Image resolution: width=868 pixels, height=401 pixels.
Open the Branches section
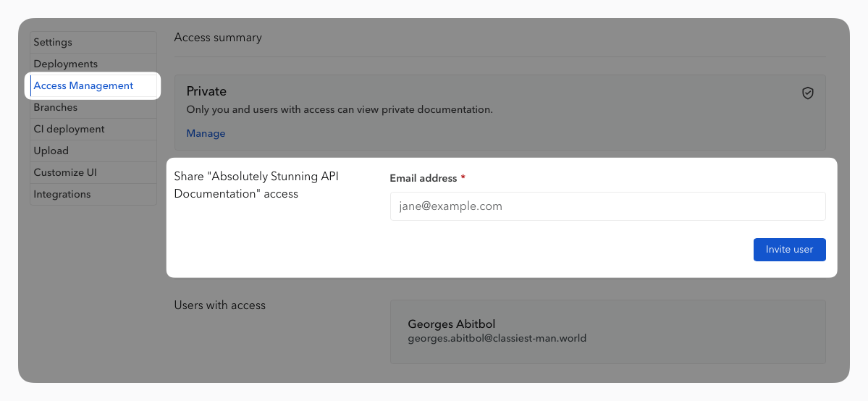pos(55,108)
